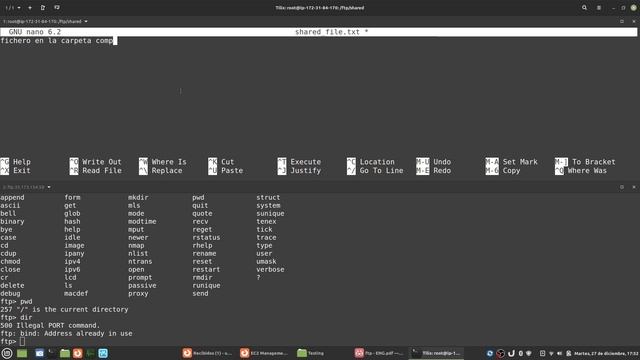Click the green desktop icon in taskbar
Viewport: 640px width, 360px height.
[22, 353]
